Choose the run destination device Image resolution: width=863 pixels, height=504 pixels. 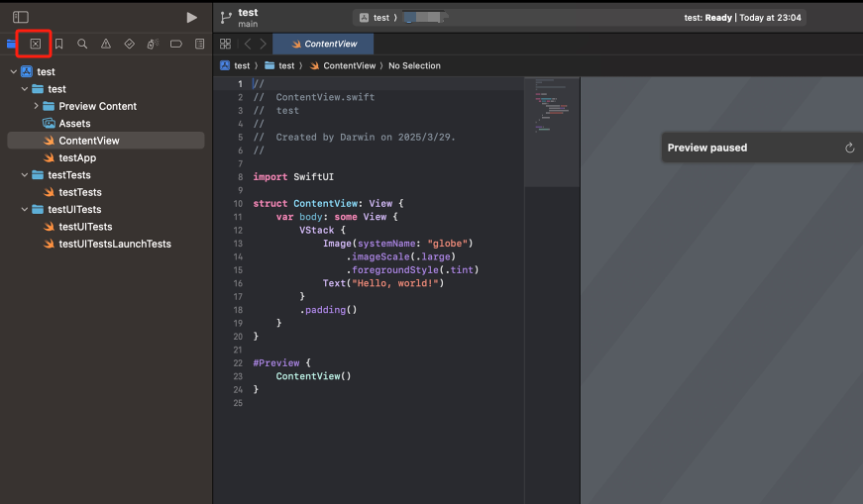coord(424,18)
